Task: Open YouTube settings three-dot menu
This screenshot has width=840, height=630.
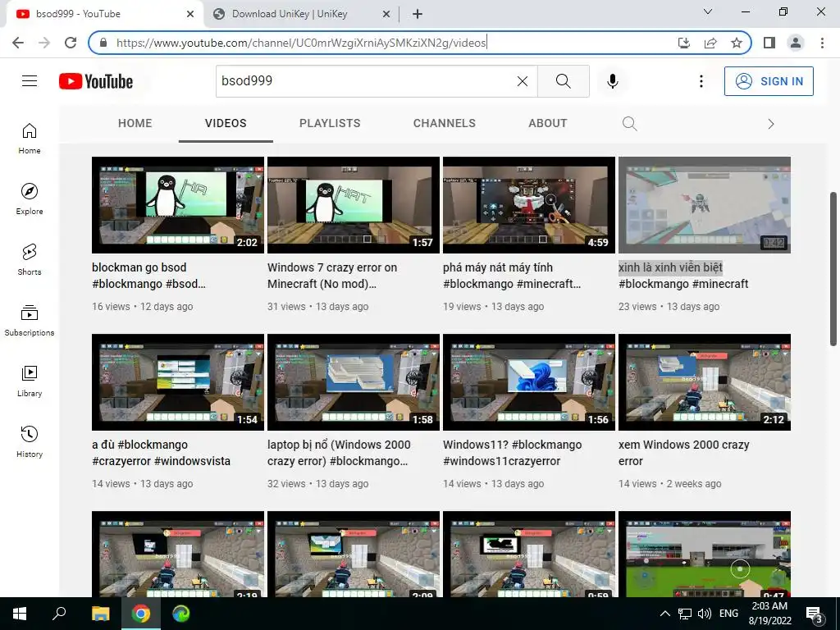Action: [701, 81]
